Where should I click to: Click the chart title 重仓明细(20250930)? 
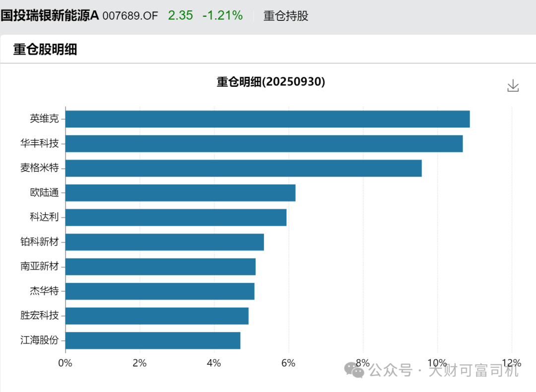[270, 82]
